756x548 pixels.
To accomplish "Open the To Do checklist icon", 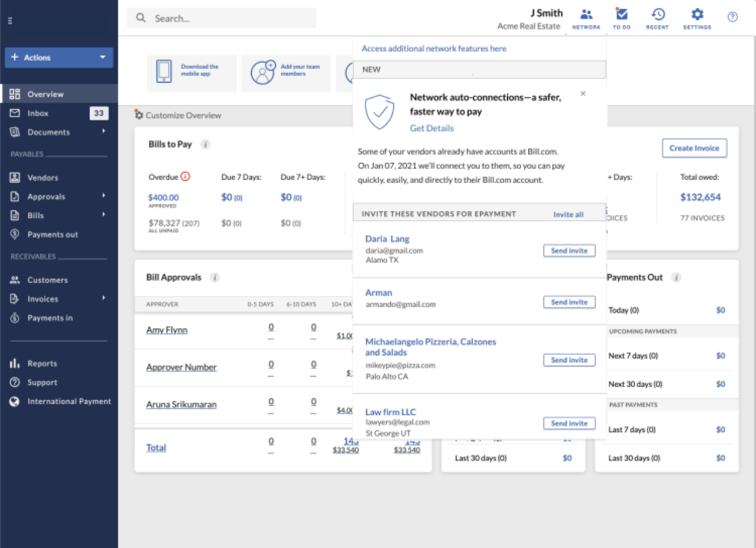I will pos(621,18).
